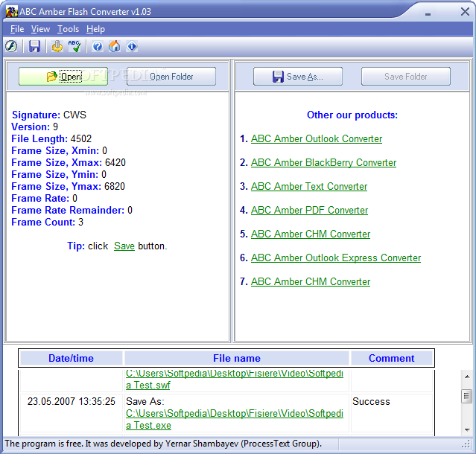Click the Save As... button
The image size is (476, 454).
298,77
